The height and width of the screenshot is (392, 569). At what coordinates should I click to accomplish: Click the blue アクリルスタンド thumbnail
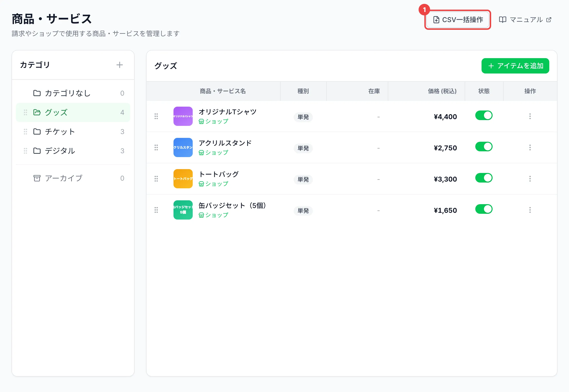183,147
